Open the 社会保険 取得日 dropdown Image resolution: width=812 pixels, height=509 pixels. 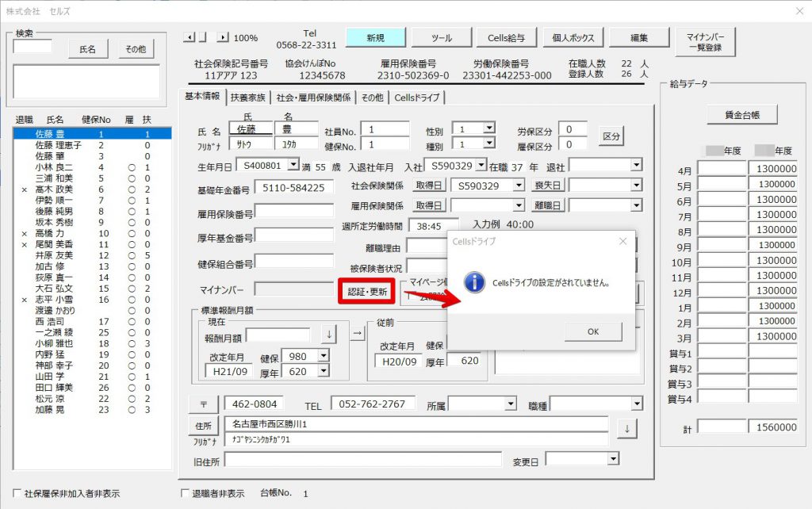(x=519, y=186)
